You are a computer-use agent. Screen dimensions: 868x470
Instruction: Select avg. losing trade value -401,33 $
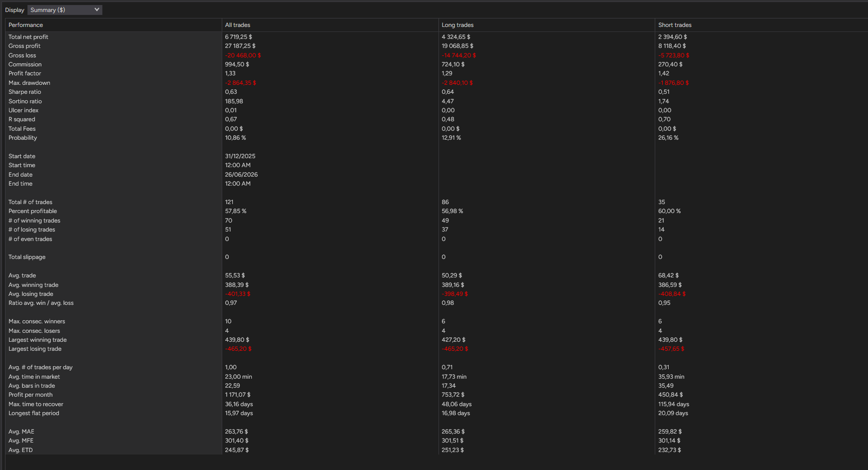click(x=238, y=294)
